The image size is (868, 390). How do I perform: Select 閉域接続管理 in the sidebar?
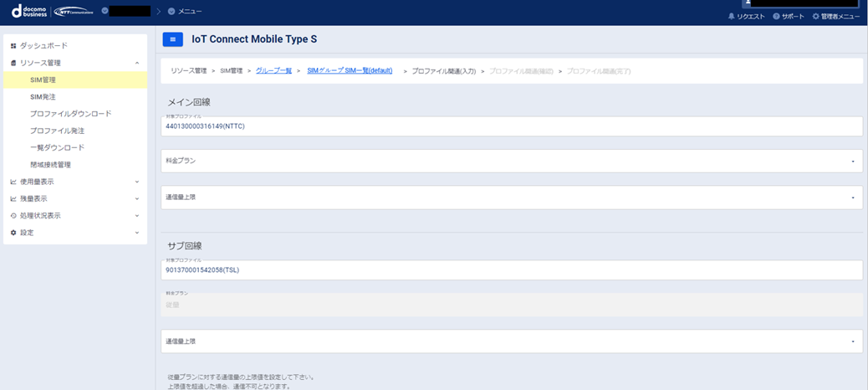[75, 165]
